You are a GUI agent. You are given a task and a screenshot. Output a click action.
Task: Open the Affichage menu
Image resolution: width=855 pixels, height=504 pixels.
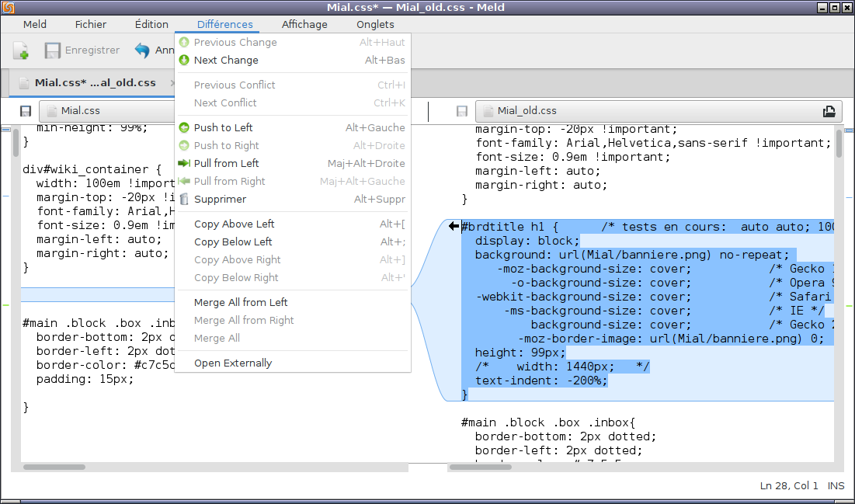point(304,25)
